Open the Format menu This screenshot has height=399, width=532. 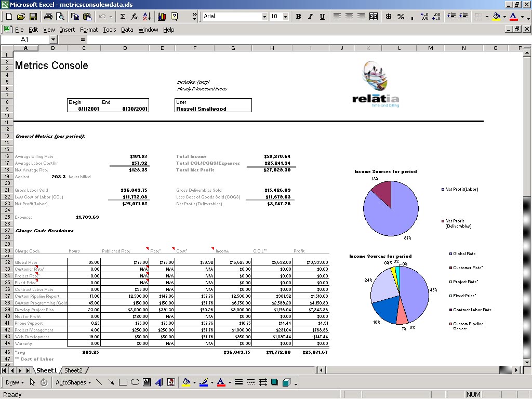[x=88, y=30]
